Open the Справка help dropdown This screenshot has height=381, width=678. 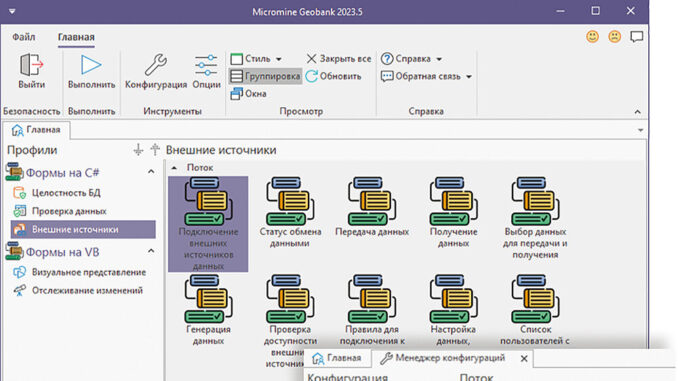pos(411,58)
